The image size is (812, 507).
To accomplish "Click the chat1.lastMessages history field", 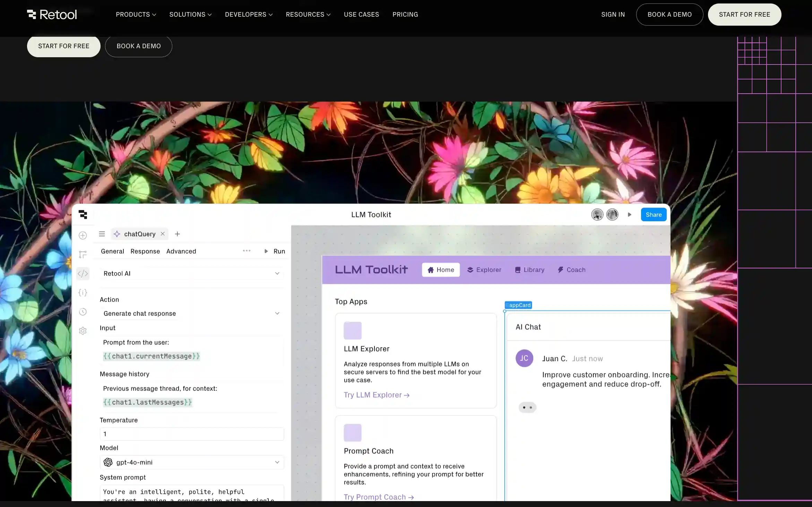I will click(147, 402).
